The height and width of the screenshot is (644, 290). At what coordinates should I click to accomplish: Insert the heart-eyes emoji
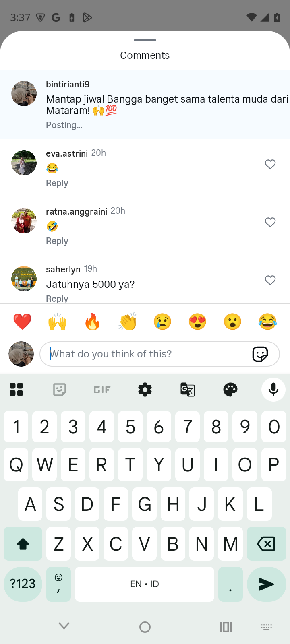(198, 322)
